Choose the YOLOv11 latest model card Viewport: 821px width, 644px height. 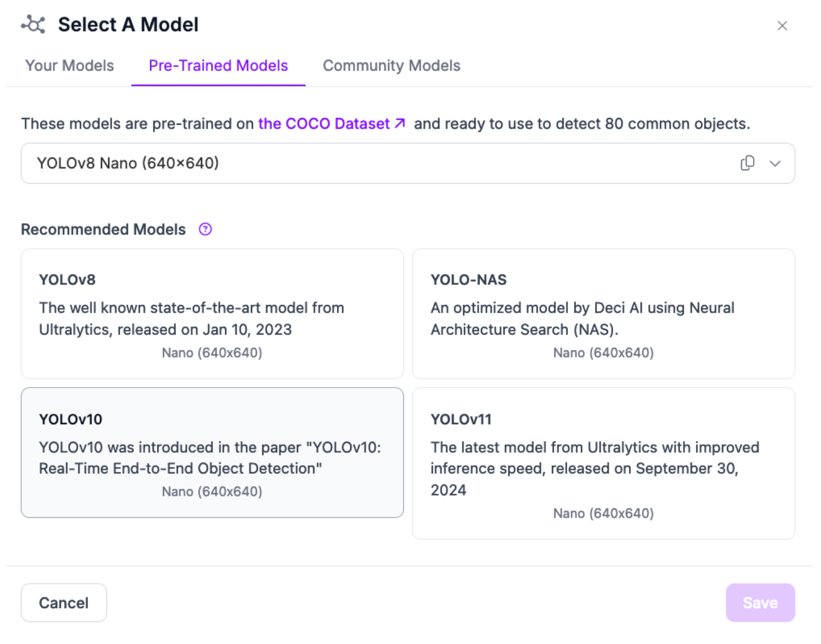603,464
